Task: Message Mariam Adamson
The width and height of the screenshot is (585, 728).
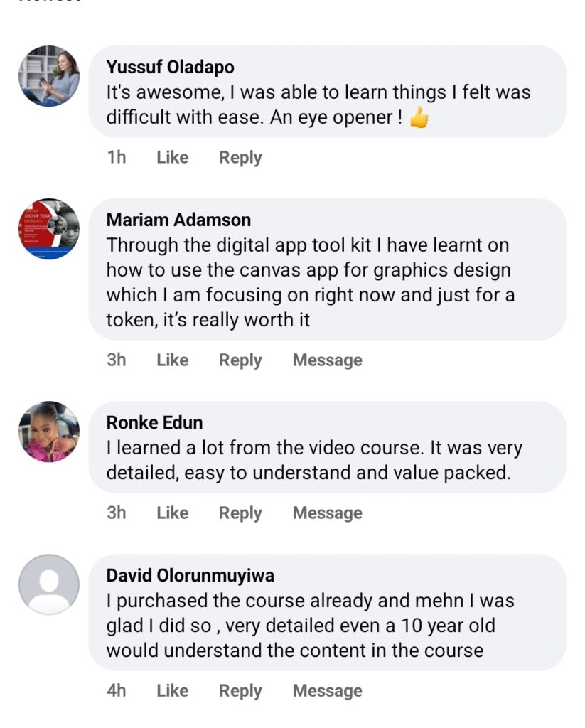Action: pos(327,360)
